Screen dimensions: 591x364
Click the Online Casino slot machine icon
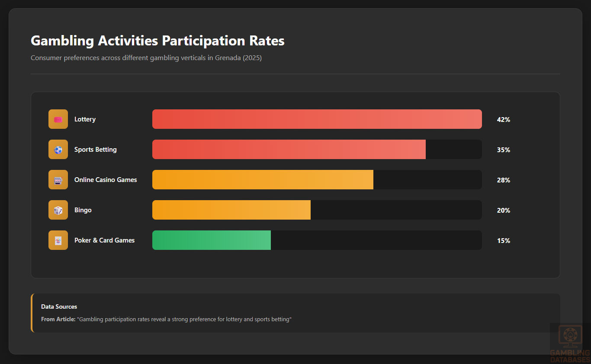click(58, 180)
